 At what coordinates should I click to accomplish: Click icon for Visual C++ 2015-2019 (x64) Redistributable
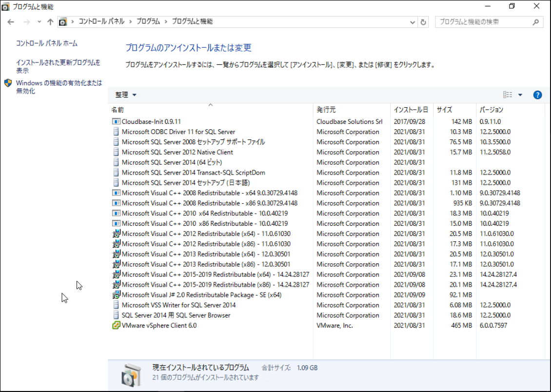pyautogui.click(x=116, y=274)
